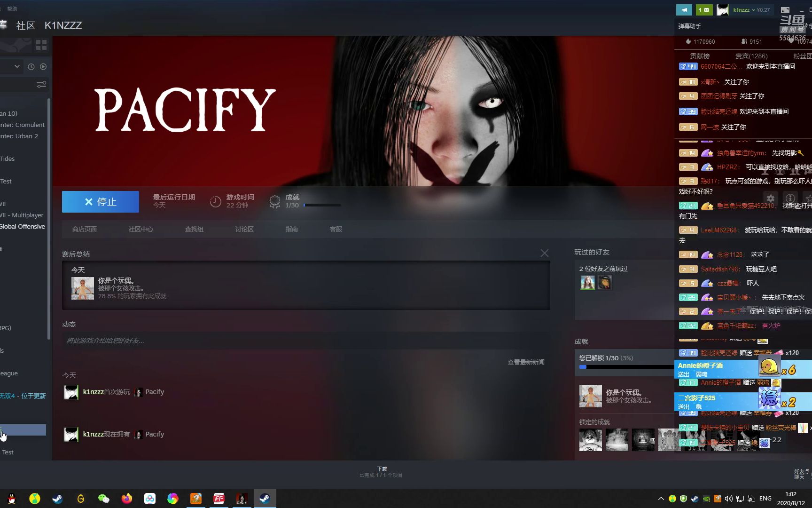Expand hidden system tray icons chevron
Screen dimensions: 812x508
tap(661, 499)
